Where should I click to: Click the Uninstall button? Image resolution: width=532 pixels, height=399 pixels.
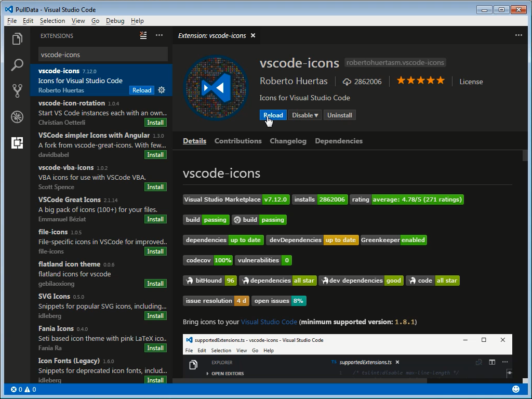(x=339, y=115)
